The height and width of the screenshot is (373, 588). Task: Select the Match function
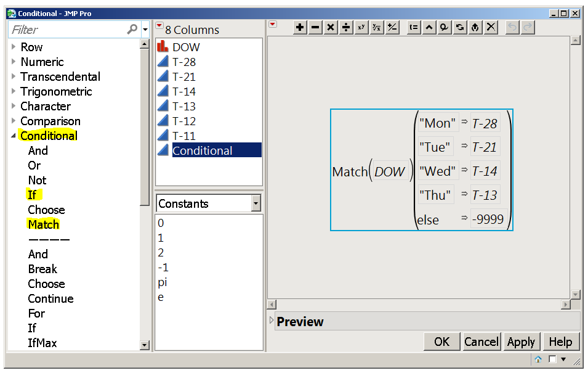(x=43, y=224)
